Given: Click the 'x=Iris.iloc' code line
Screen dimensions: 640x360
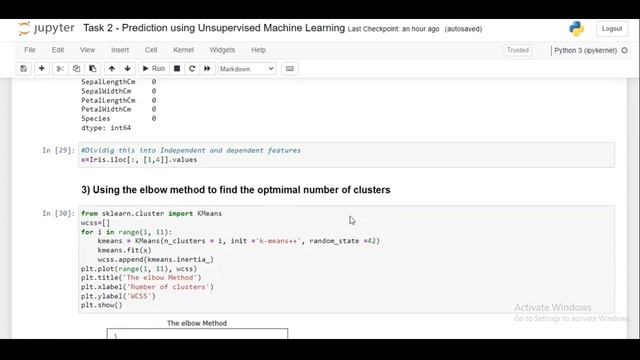Looking at the screenshot, I should [139, 160].
